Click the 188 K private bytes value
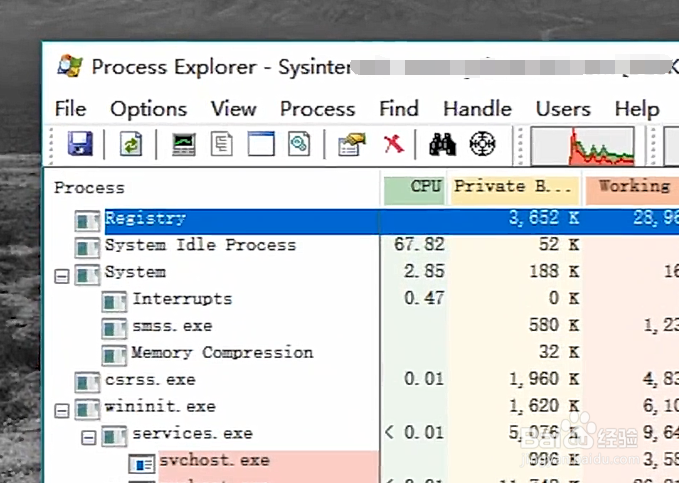679x483 pixels. coord(554,272)
